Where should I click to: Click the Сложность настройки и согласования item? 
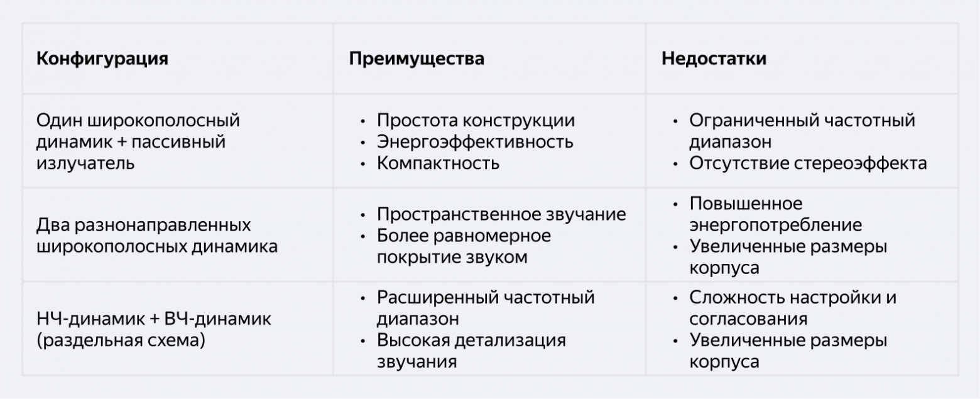pos(793,308)
